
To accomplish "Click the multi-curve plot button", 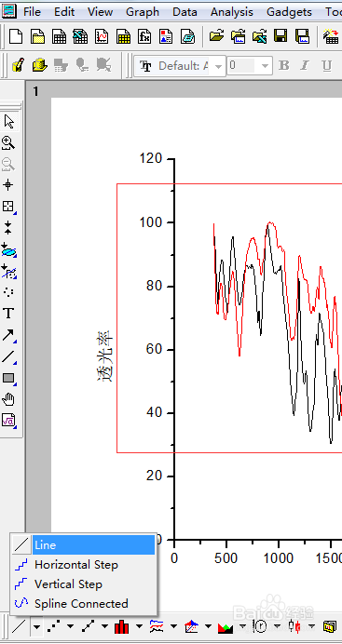I will coord(157,626).
